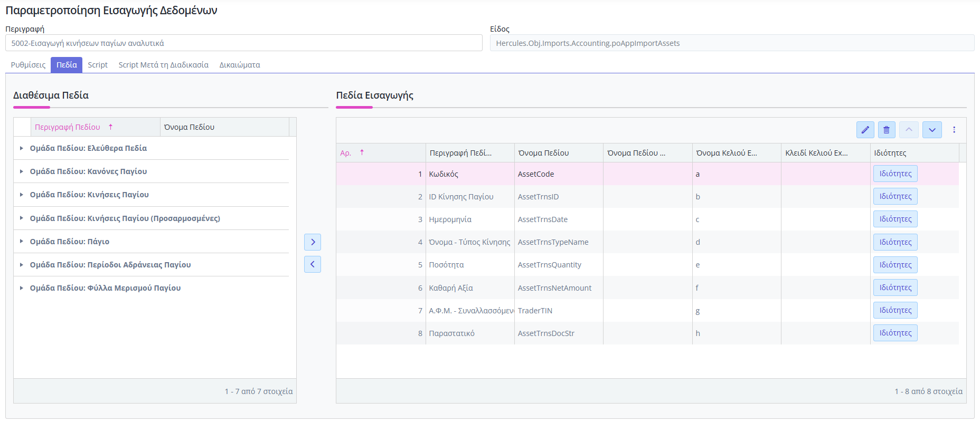Expand group Κινήσεις Παγίου
This screenshot has height=422, width=980.
pyautogui.click(x=21, y=195)
